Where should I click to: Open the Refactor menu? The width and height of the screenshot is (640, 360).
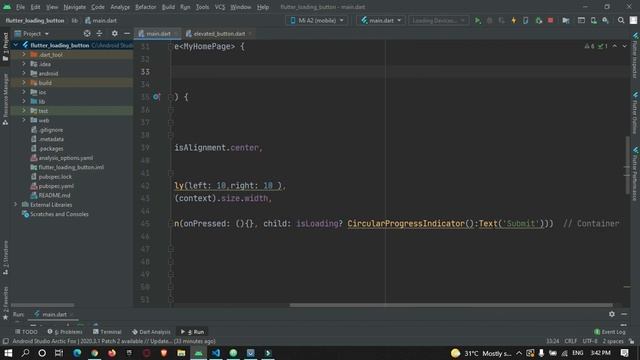145,7
